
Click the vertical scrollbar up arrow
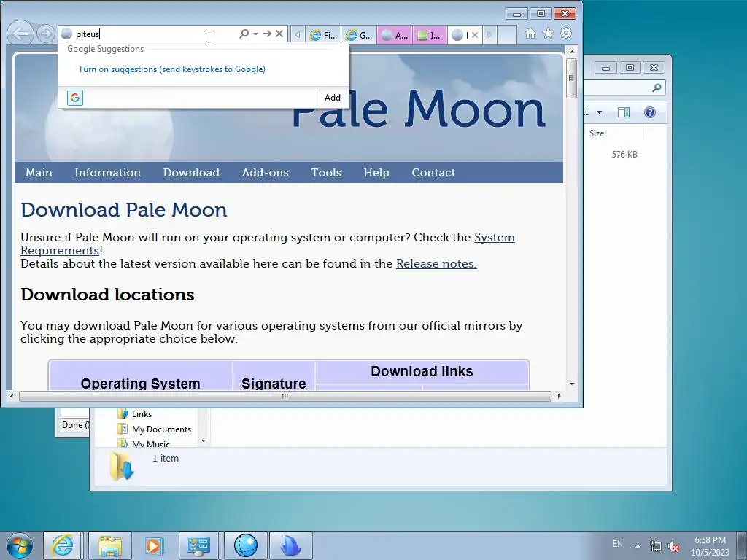(x=572, y=51)
